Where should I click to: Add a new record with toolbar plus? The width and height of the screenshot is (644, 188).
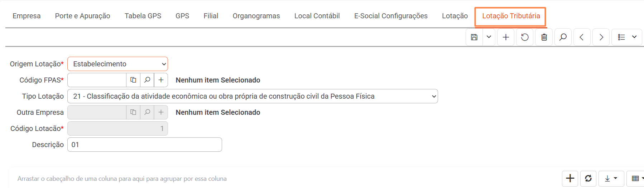(506, 37)
